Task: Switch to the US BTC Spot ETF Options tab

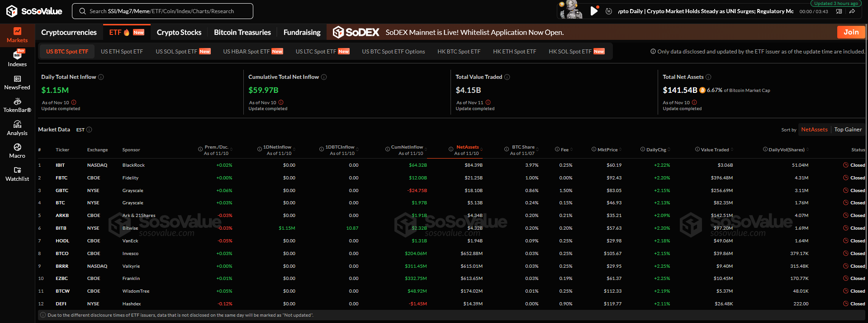Action: (x=394, y=52)
